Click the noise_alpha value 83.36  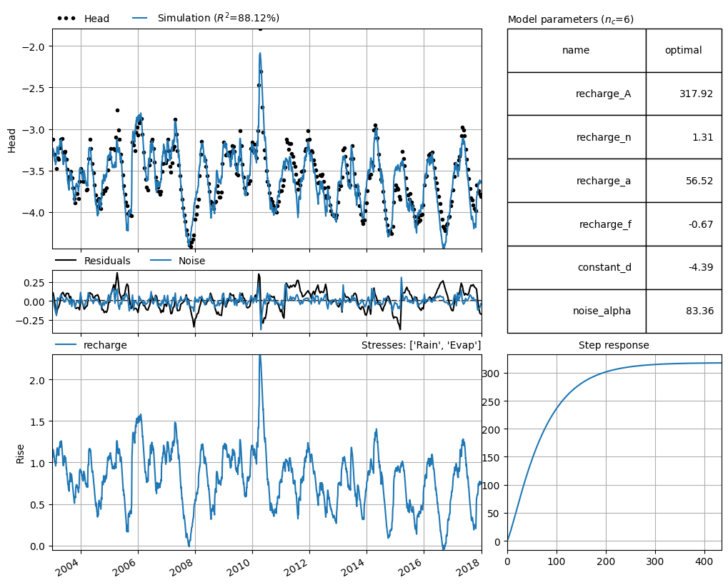point(699,311)
